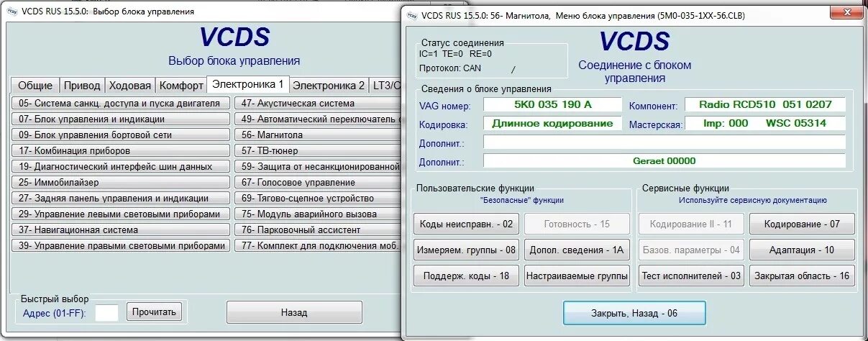Open 19 Диагностический интерфейс шин данных
The width and height of the screenshot is (868, 341).
point(121,166)
